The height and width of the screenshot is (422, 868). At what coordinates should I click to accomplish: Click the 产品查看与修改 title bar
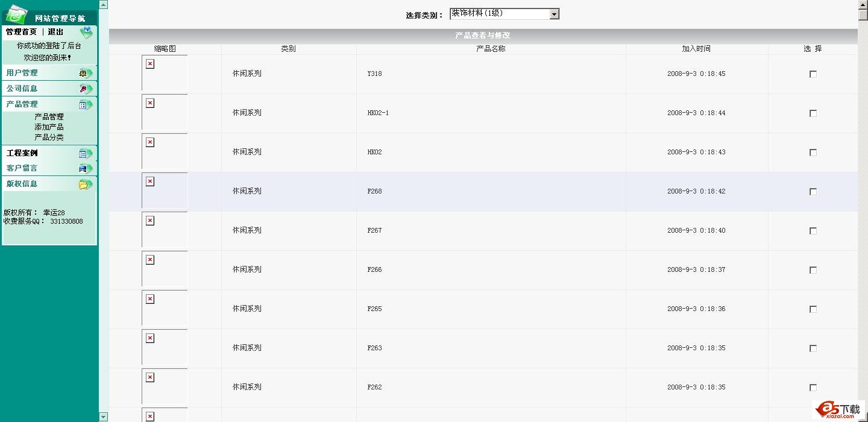click(x=483, y=36)
